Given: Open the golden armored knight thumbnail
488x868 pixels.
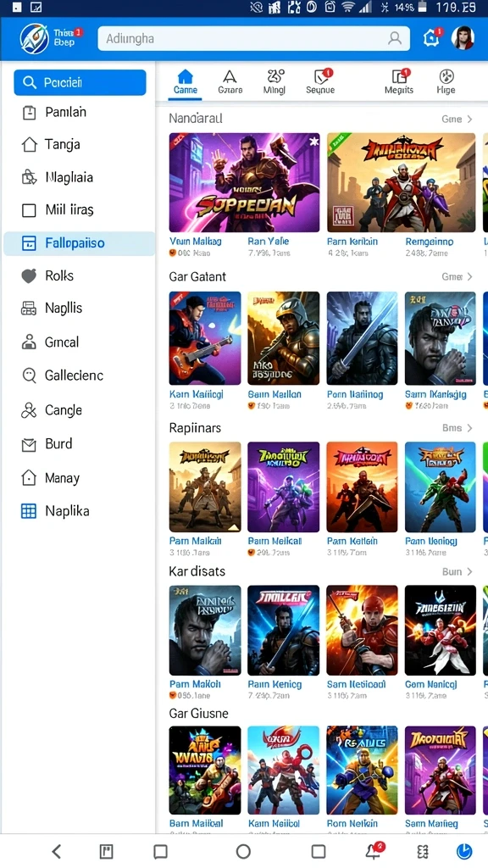Looking at the screenshot, I should tap(283, 338).
